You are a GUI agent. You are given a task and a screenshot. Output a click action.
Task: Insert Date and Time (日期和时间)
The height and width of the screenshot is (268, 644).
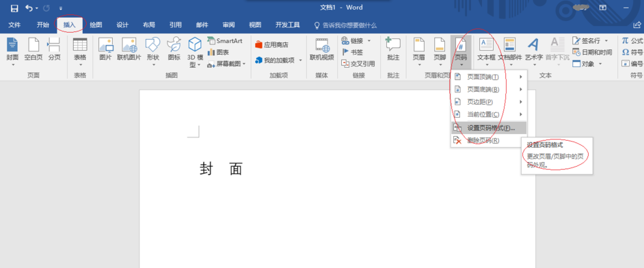(592, 52)
